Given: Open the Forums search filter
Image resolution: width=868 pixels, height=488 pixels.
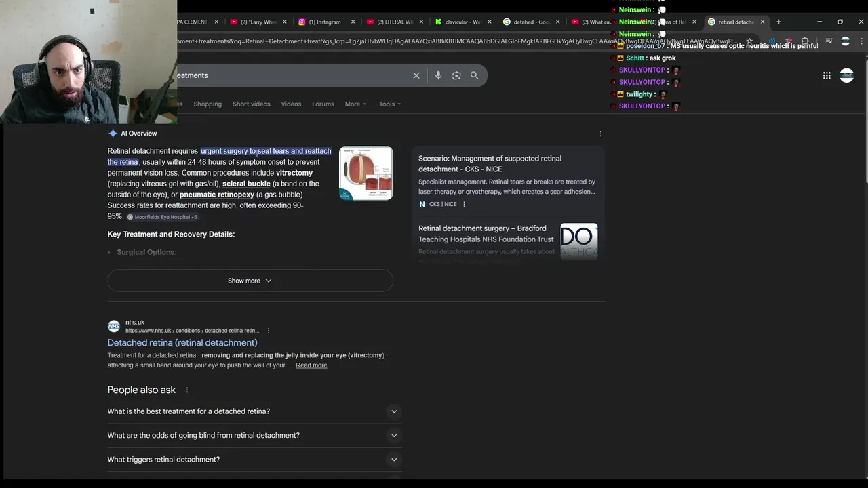Looking at the screenshot, I should point(323,104).
